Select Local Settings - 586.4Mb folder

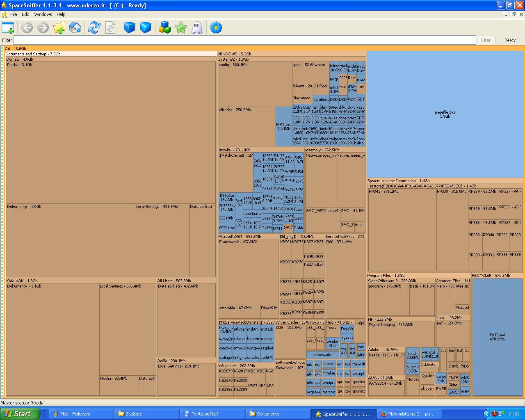[x=128, y=329]
